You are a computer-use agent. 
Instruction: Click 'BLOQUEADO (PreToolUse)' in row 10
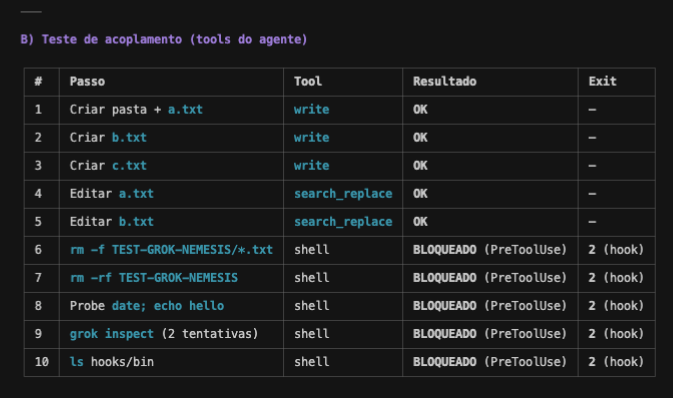pyautogui.click(x=490, y=362)
